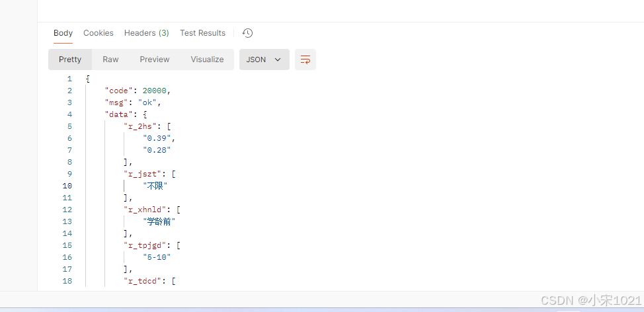Viewport: 644px width, 312px height.
Task: Show the Test Results tab
Action: [x=202, y=33]
